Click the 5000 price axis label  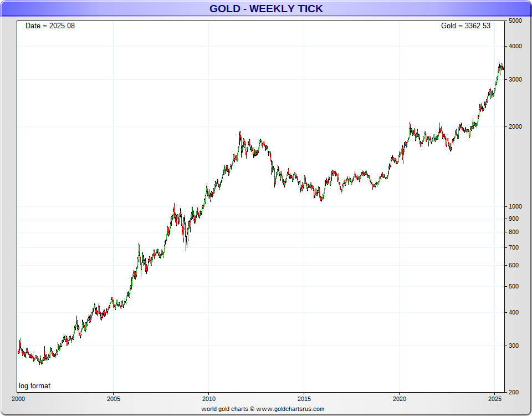(515, 21)
